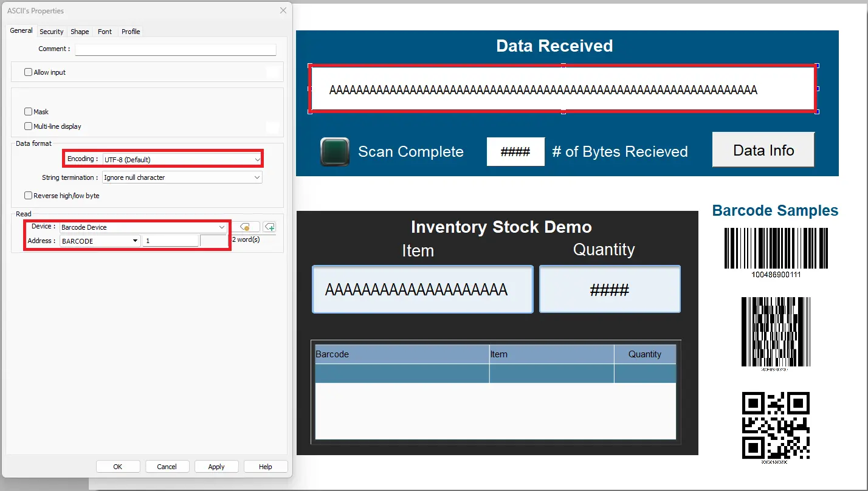The height and width of the screenshot is (491, 868).
Task: Select the PDF417 barcode sample
Action: pos(775,333)
